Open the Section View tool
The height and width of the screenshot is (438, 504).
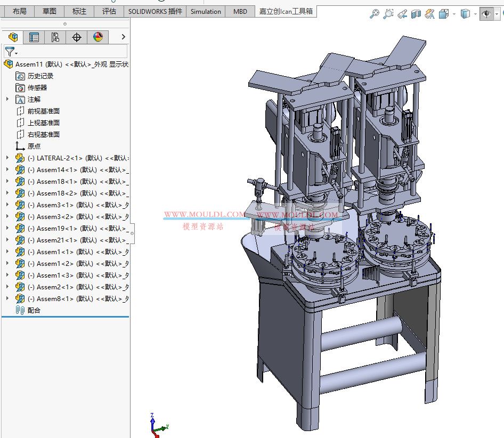coord(416,14)
